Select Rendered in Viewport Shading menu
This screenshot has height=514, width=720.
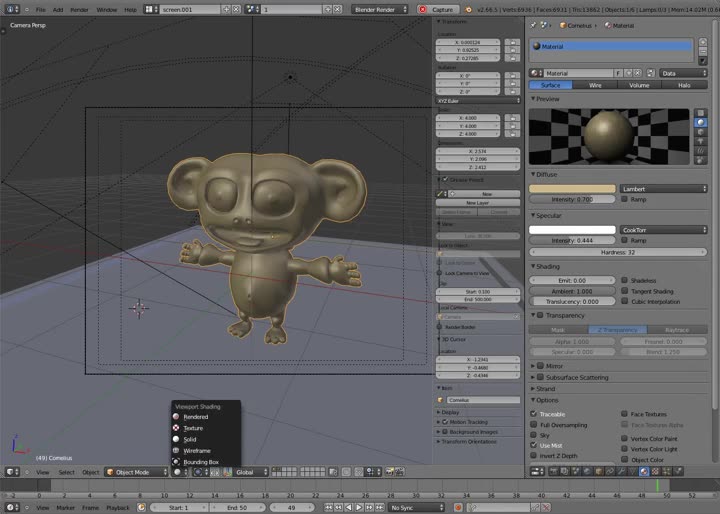(x=196, y=417)
